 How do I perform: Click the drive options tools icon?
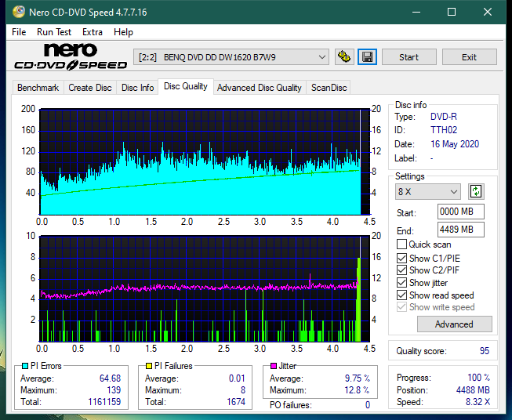(344, 57)
